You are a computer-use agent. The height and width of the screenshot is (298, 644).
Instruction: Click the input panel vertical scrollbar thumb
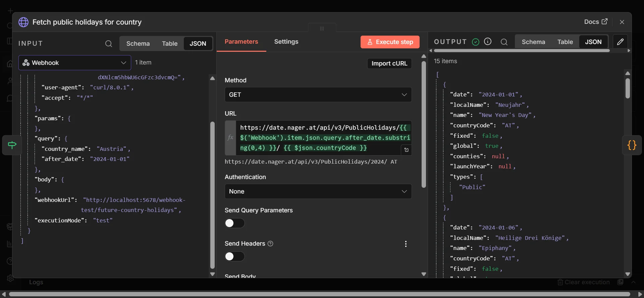(x=212, y=195)
